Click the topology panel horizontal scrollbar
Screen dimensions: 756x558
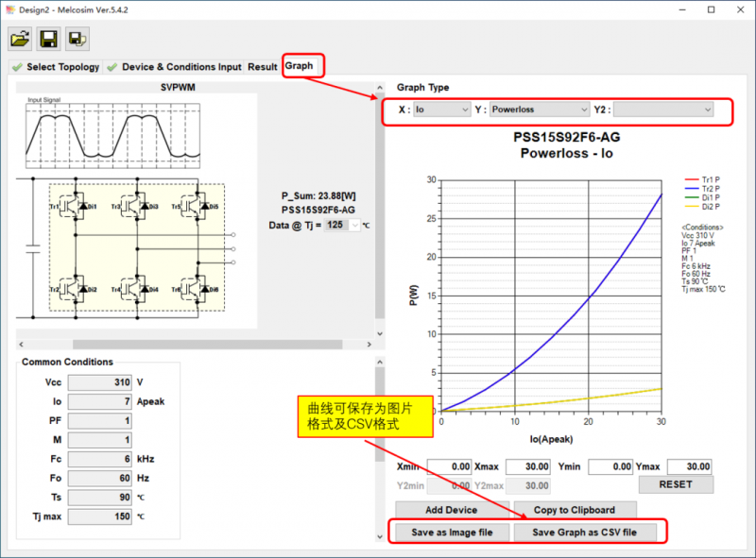(189, 344)
